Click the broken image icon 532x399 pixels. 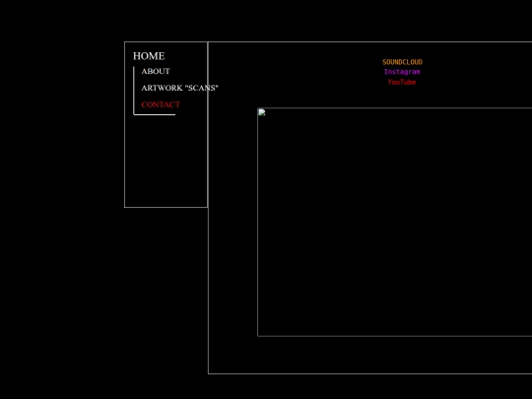(x=262, y=112)
